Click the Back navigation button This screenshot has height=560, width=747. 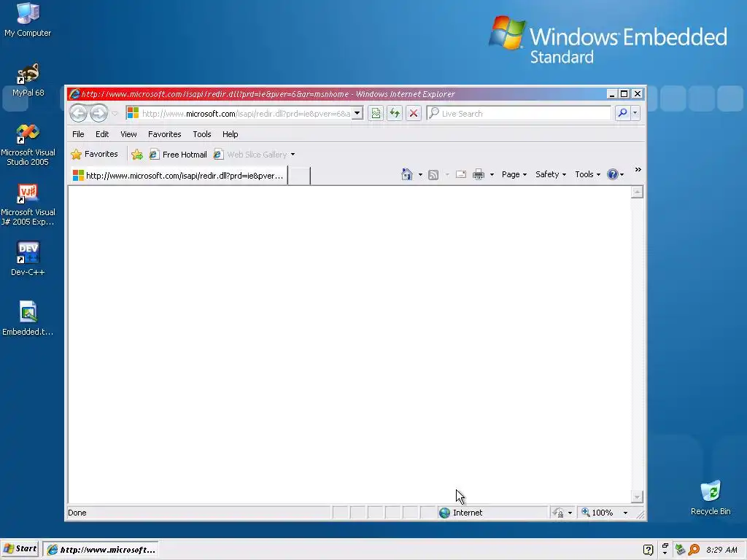pos(79,113)
